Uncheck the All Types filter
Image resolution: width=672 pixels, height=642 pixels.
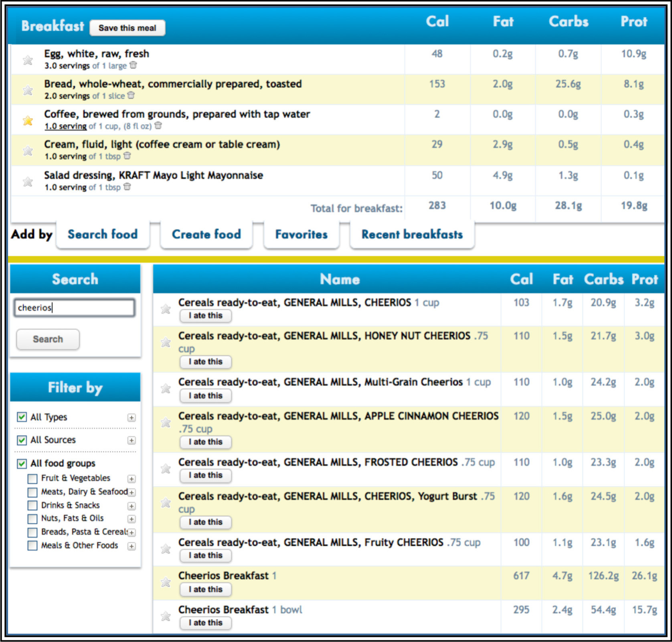pos(22,417)
